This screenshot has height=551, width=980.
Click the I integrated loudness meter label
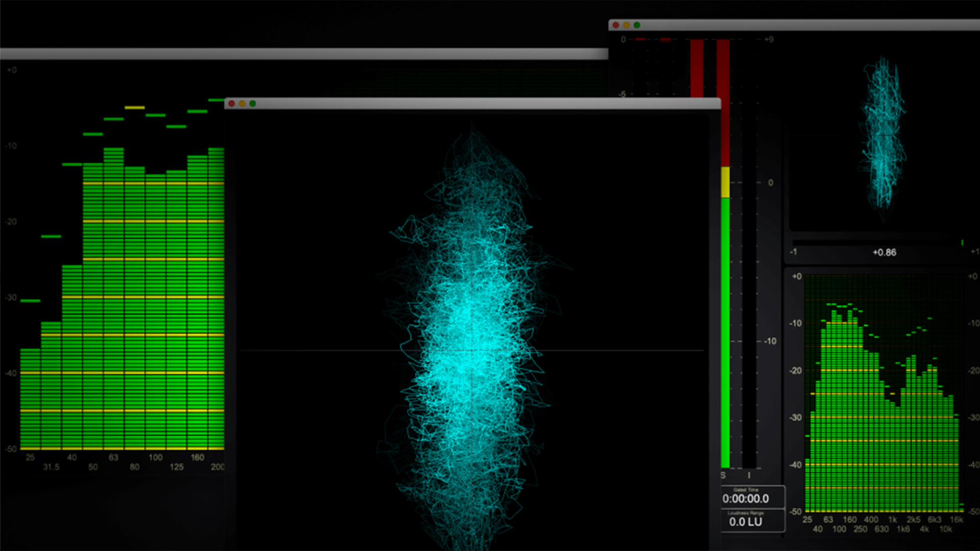click(749, 475)
